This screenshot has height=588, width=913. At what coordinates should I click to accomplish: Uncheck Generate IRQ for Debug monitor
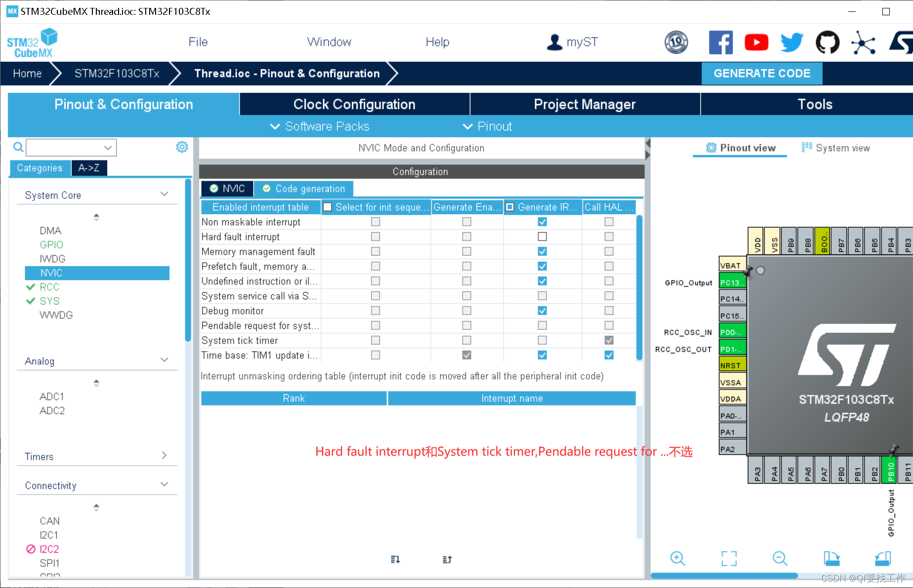click(x=542, y=311)
